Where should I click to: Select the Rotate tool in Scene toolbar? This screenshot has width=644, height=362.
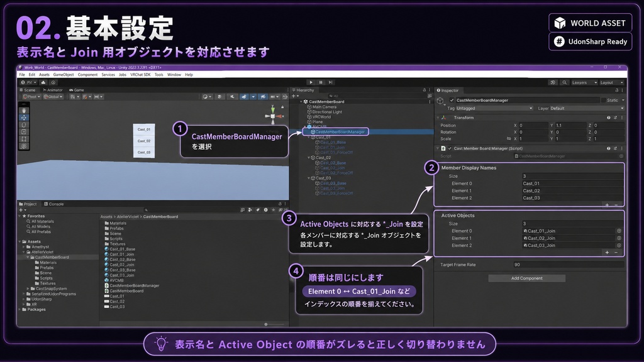(x=24, y=125)
